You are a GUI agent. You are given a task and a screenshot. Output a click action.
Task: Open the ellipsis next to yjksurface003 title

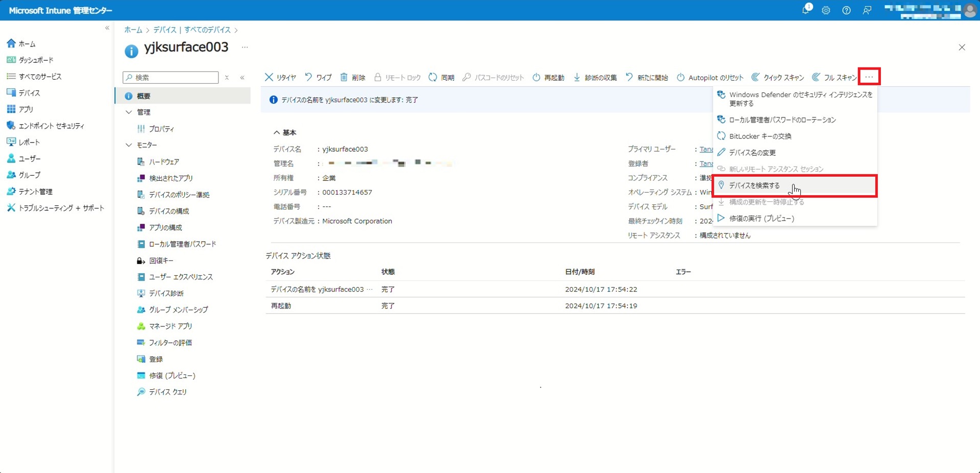pos(245,47)
